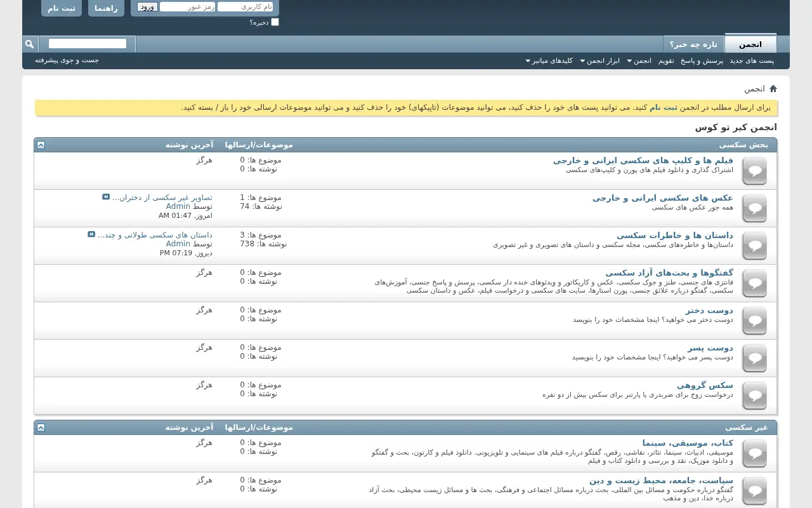Click the status icon beside سیاست، جامعه، محیط زیست و دین
This screenshot has width=812, height=508.
(755, 491)
